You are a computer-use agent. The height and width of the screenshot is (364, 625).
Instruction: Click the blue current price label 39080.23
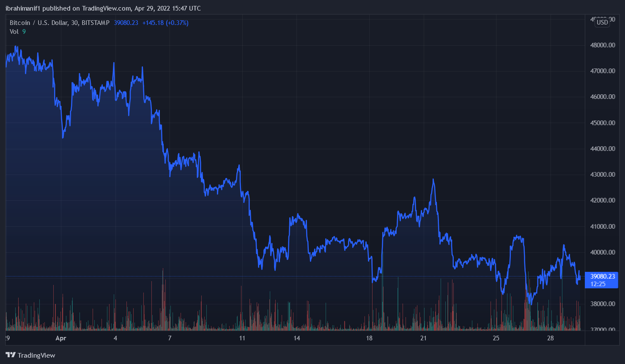tap(602, 276)
